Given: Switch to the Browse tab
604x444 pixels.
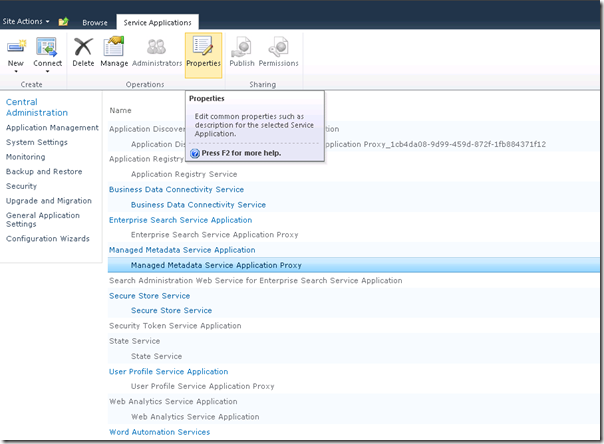Looking at the screenshot, I should (x=95, y=21).
